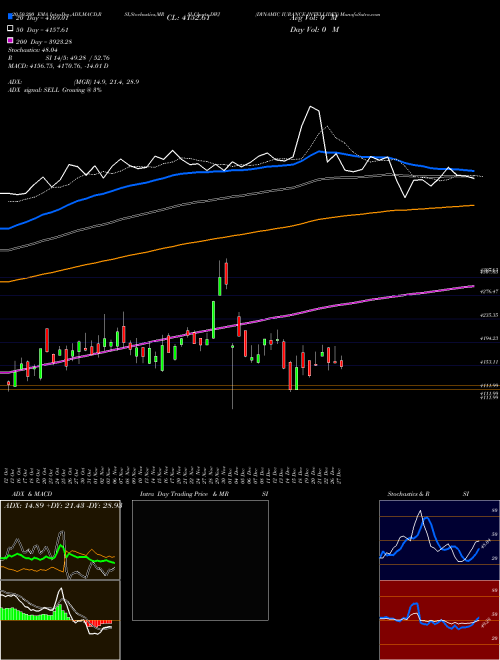
Task: Click the 'Stochastics & R' panel title
Action: 408,494
